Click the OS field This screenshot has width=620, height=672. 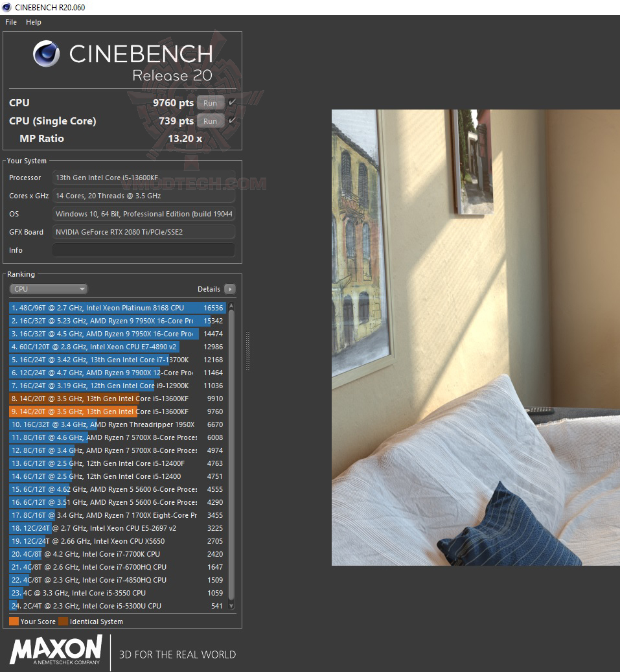(x=144, y=213)
